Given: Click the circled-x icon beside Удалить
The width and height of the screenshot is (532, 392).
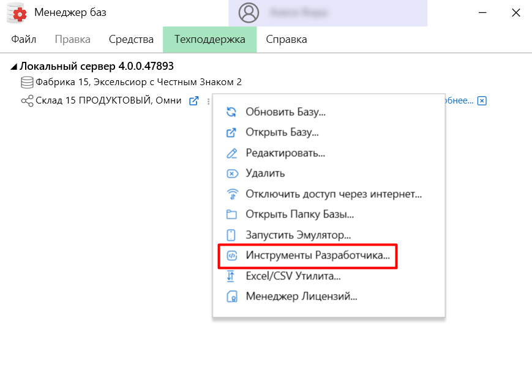Looking at the screenshot, I should [x=231, y=173].
